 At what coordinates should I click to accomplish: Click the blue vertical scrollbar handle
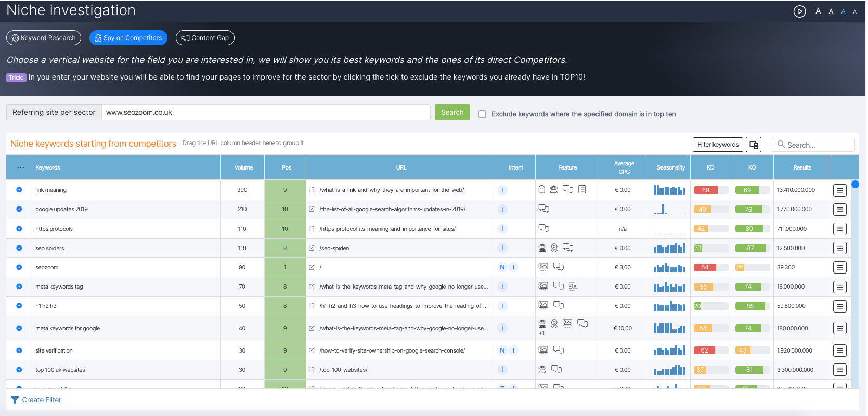(855, 185)
